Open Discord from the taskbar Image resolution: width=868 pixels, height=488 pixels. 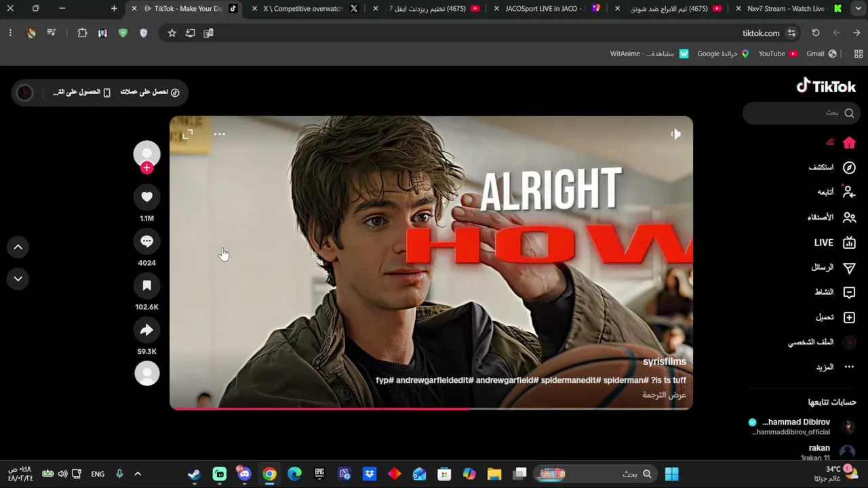click(x=244, y=474)
